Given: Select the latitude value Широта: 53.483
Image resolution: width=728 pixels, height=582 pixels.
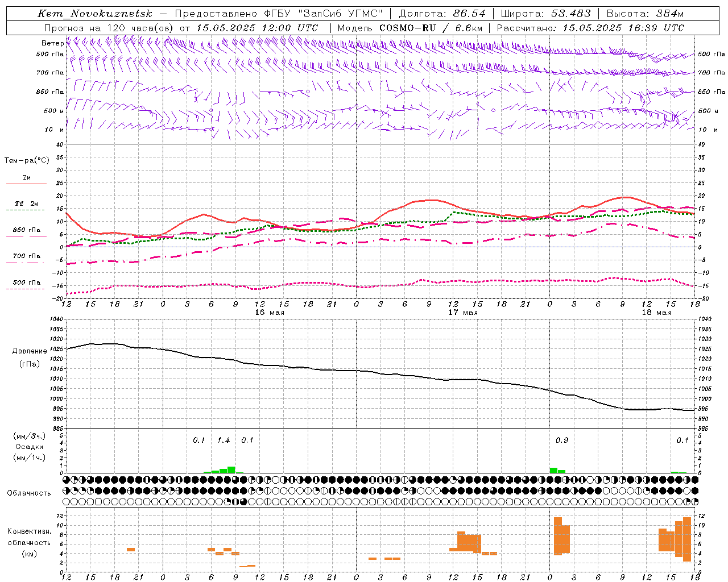Looking at the screenshot, I should tap(546, 14).
